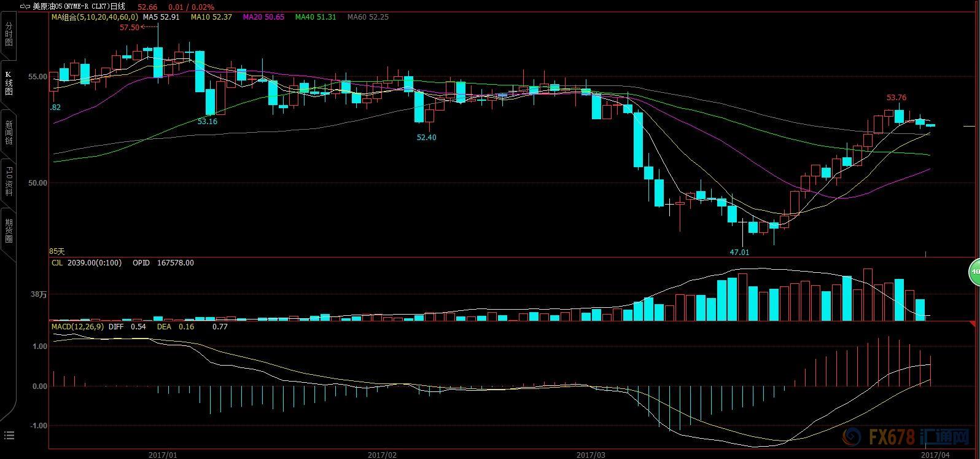Viewport: 980px width, 459px height.
Task: Click the change 0.01 / 0.02% text
Action: click(192, 7)
